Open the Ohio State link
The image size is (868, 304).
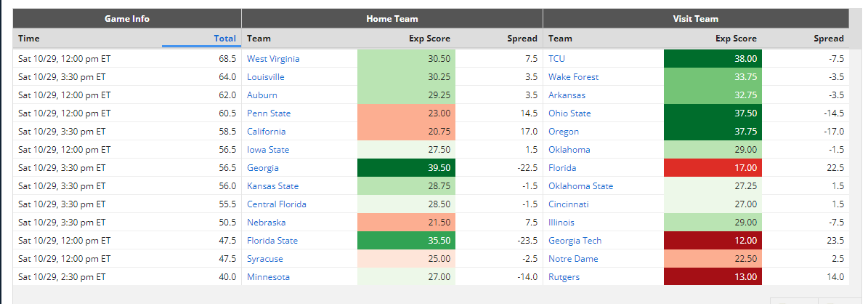(x=569, y=113)
